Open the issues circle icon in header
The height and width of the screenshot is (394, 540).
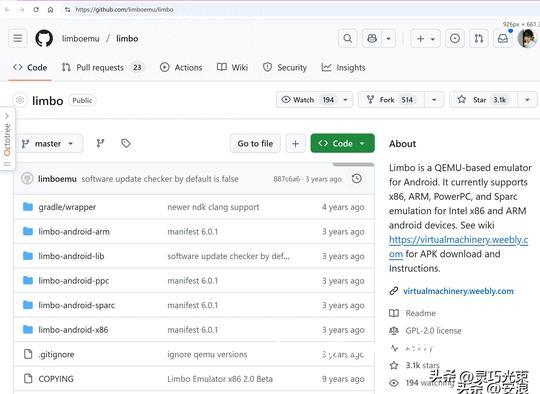455,38
